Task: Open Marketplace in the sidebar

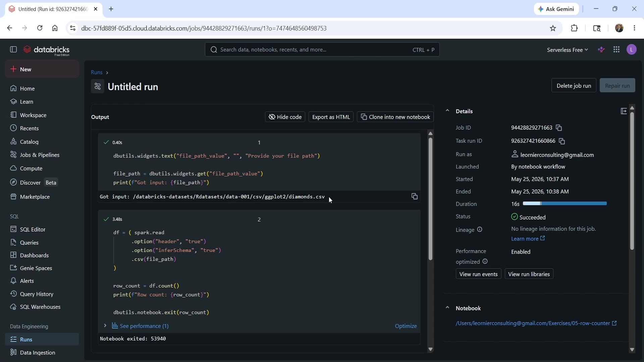Action: tap(42, 197)
